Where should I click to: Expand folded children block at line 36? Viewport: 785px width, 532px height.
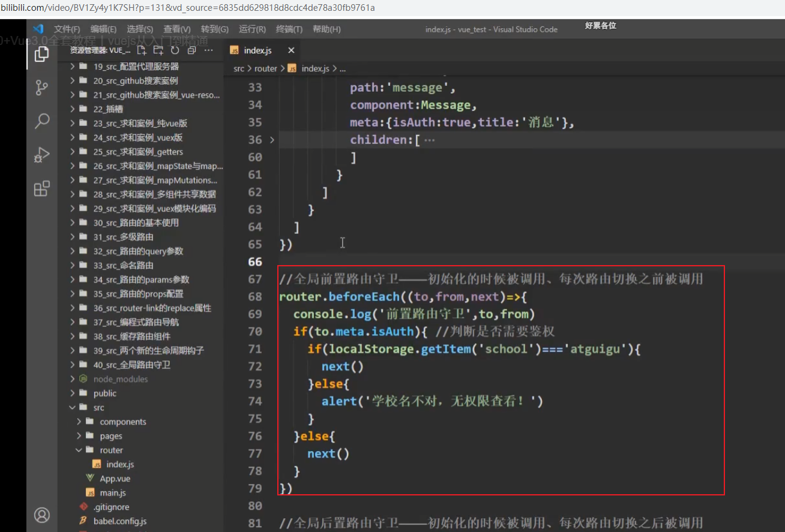(x=272, y=140)
